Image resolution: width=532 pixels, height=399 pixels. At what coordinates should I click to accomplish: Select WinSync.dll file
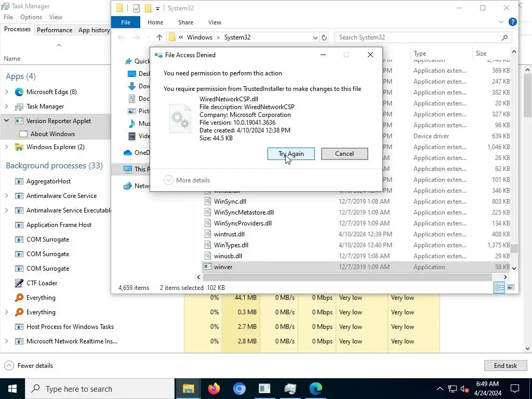click(230, 201)
